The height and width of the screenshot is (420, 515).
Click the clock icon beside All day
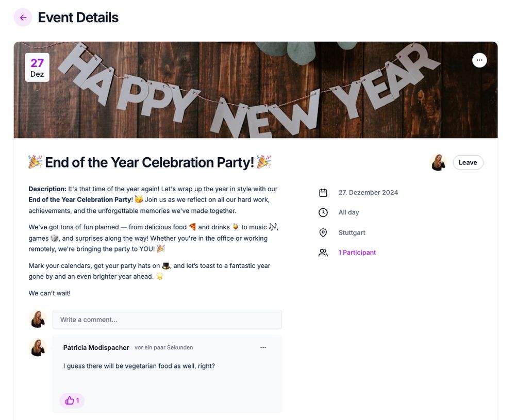point(323,212)
